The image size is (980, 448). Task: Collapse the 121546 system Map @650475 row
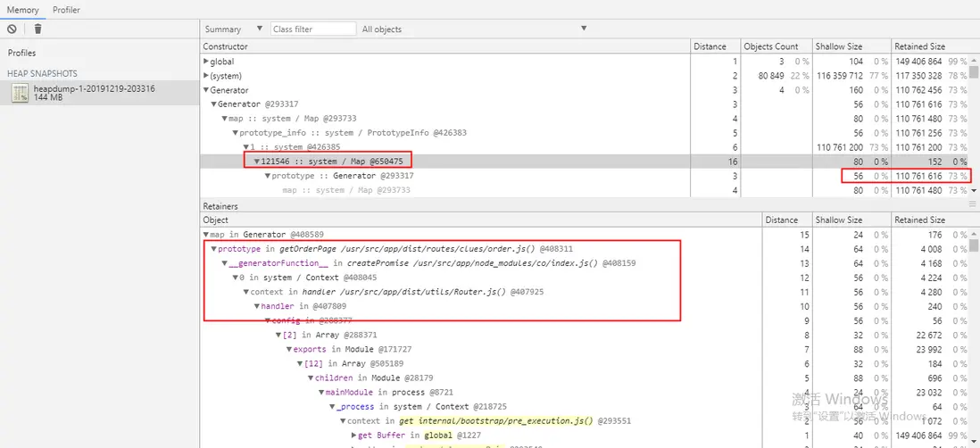pos(257,162)
